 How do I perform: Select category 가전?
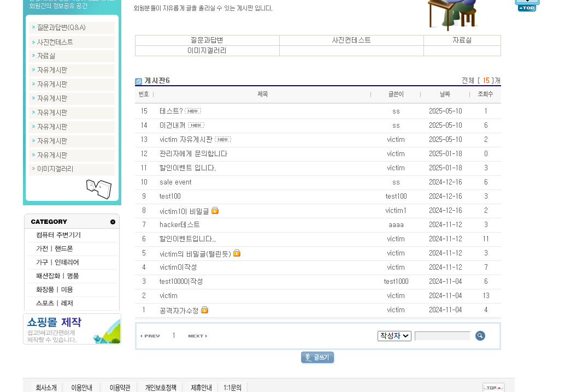(x=42, y=248)
